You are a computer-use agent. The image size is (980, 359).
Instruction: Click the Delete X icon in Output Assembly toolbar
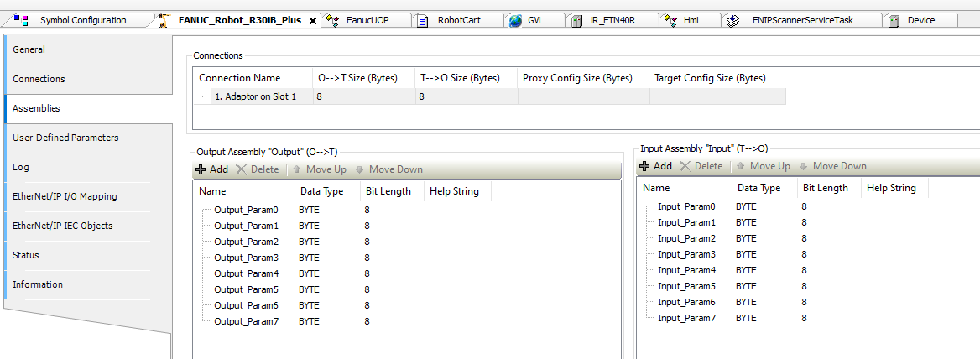click(x=242, y=169)
